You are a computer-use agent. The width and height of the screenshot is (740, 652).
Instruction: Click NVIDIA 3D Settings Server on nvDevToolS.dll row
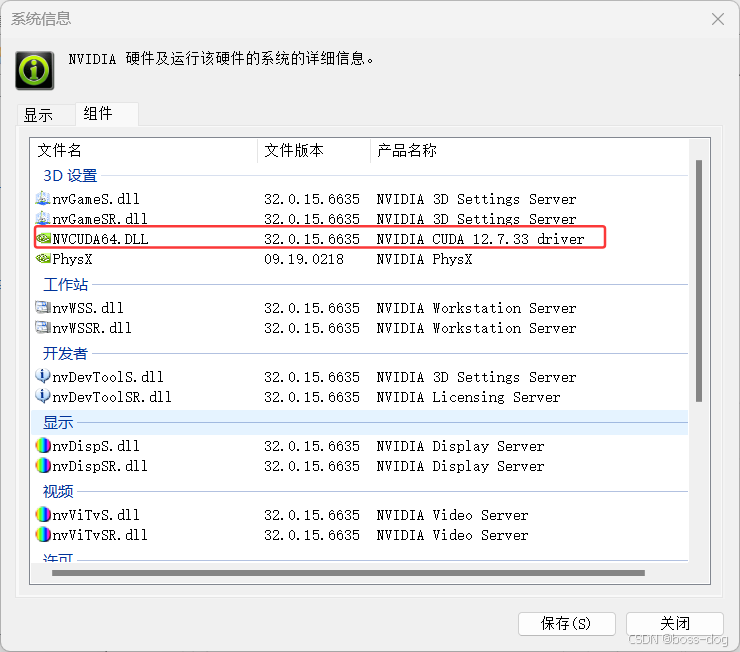[x=476, y=377]
